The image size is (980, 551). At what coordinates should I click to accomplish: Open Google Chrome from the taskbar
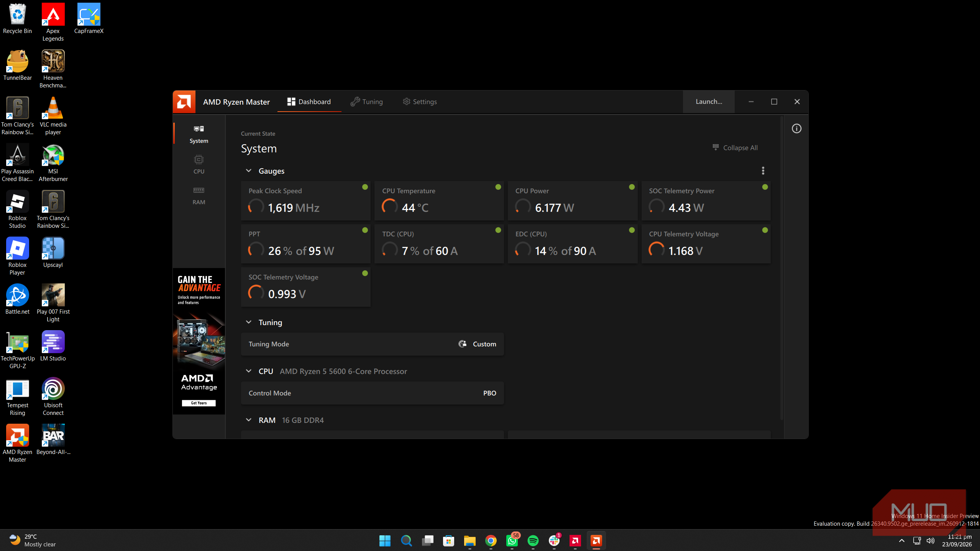coord(491,541)
